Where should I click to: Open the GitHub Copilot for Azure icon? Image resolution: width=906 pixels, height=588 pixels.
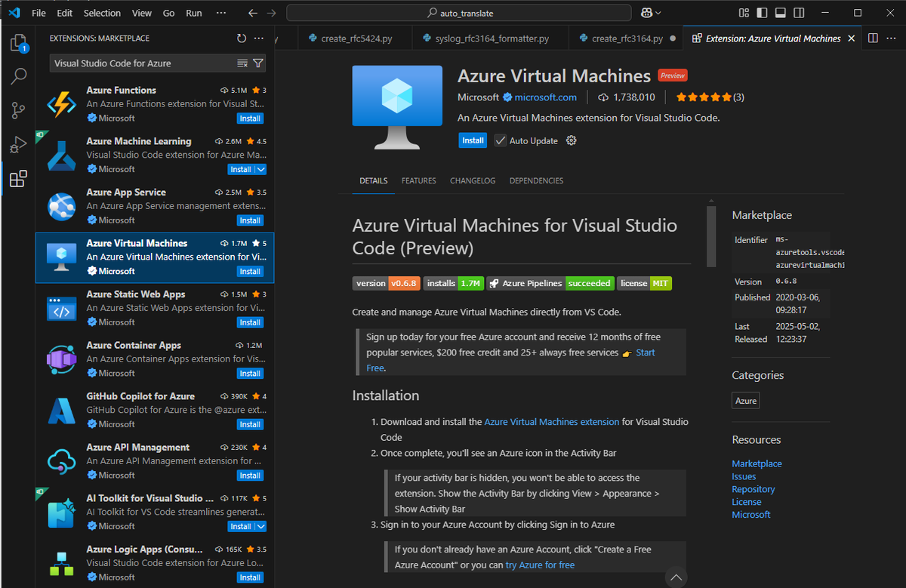tap(61, 411)
